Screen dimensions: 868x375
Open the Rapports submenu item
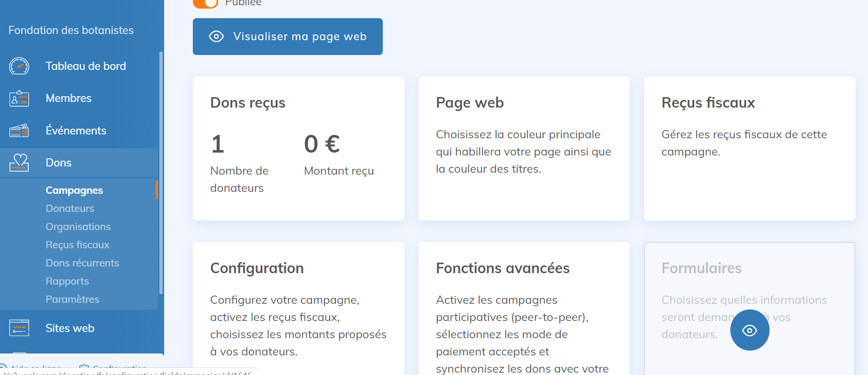(67, 281)
